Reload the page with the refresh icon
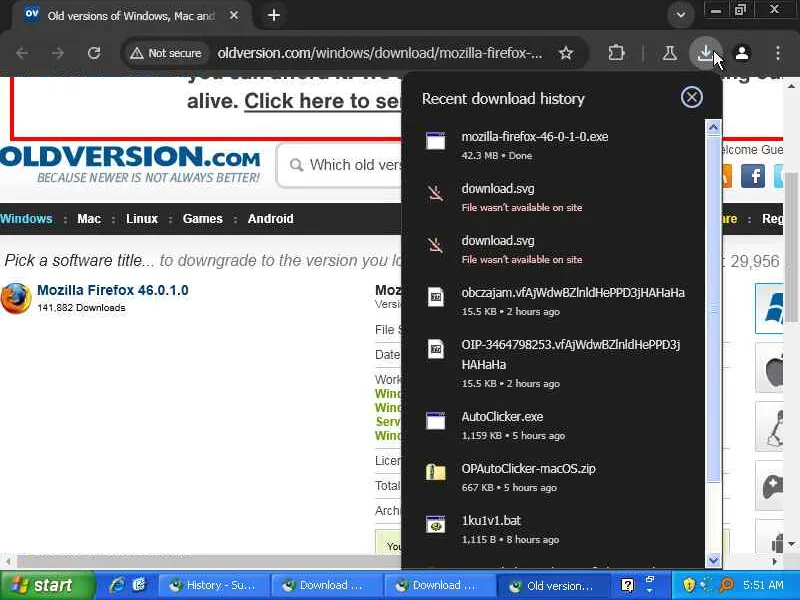The height and width of the screenshot is (600, 800). tap(94, 53)
